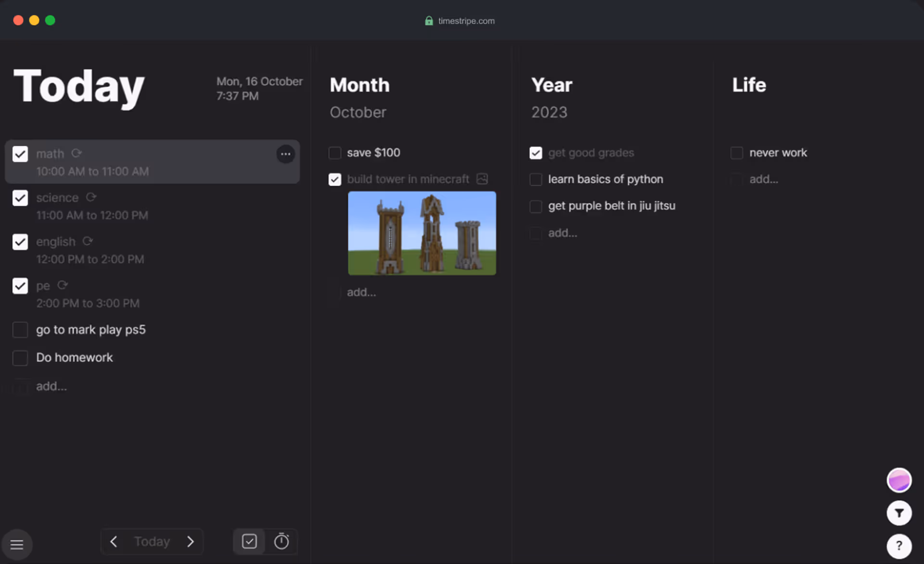Mark 'Do homework' as done
The image size is (924, 564).
[20, 358]
